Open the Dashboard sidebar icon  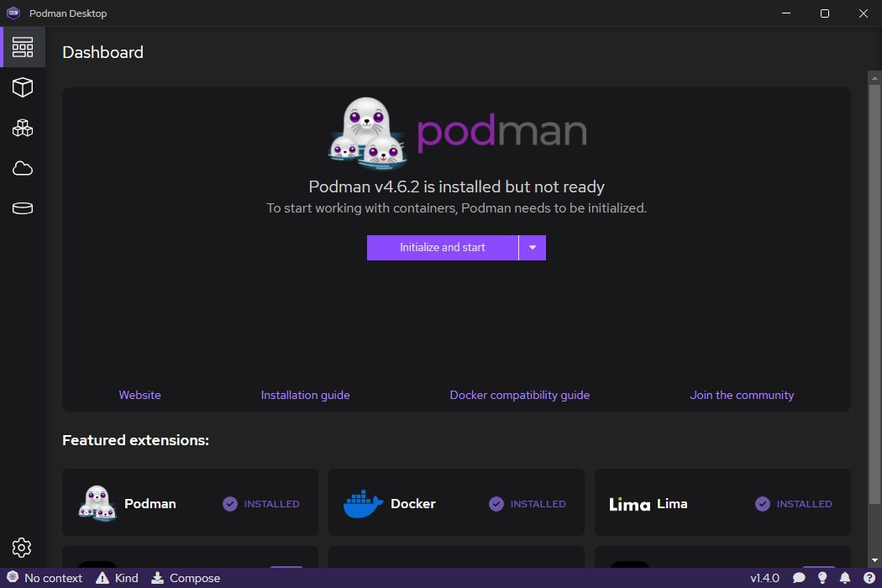coord(23,47)
